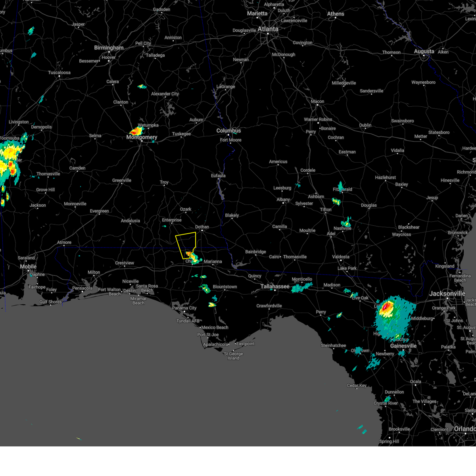Viewport: 476px width, 476px height.
Task: Select the Waycross label
Action: click(x=401, y=234)
